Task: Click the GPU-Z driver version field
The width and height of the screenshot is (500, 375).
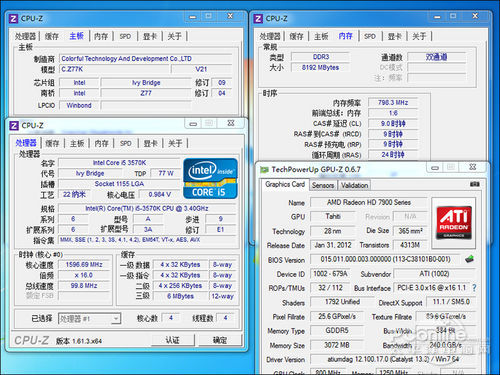Action: (393, 359)
